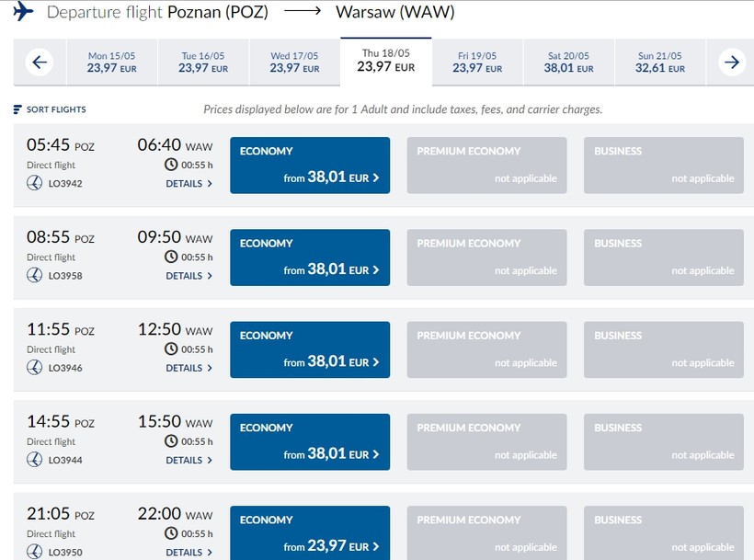Choose Economy fare 23,97 EUR at 21:05
Viewport: 754px width, 560px height.
310,532
